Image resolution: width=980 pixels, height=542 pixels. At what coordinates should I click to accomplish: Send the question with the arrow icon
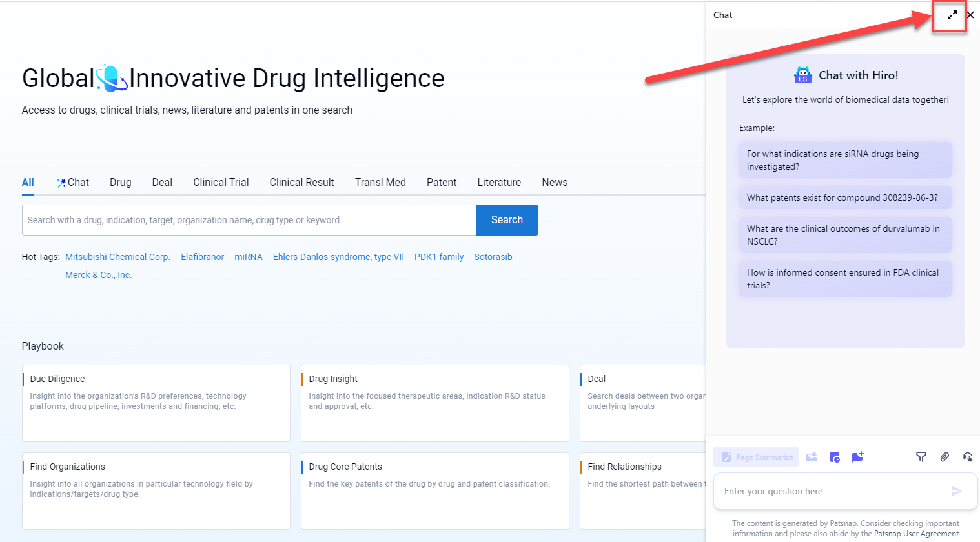(x=956, y=491)
